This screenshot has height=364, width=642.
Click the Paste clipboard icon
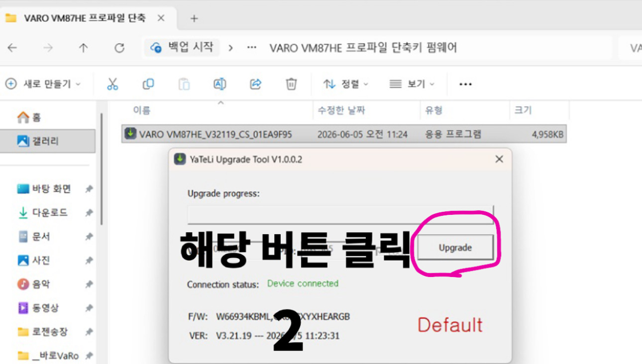click(x=184, y=84)
